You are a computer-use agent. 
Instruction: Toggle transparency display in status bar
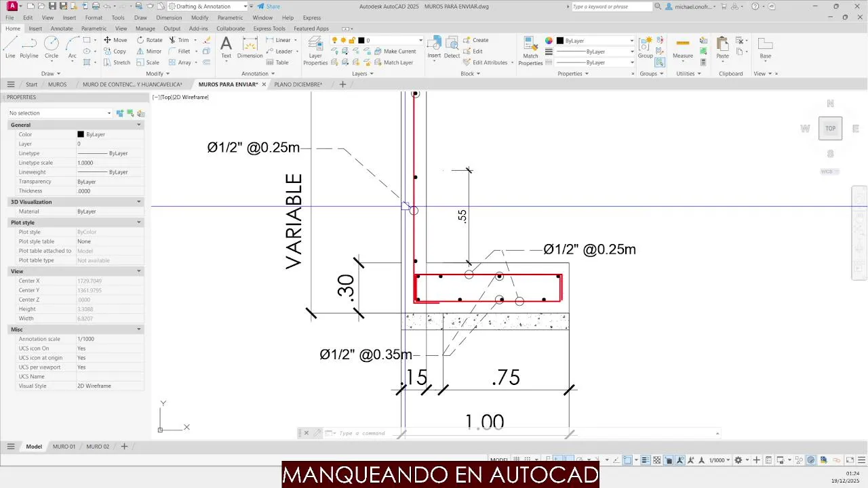[x=656, y=460]
